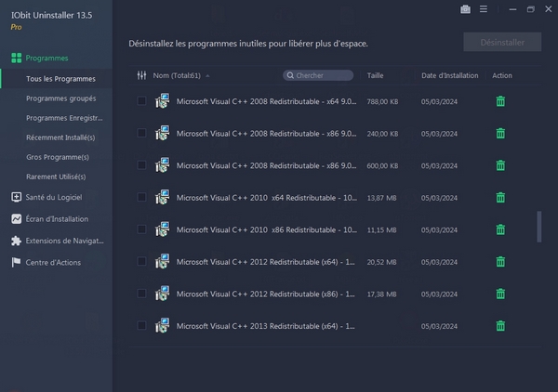This screenshot has width=558, height=392.
Task: Click the Pro edition label
Action: click(x=16, y=27)
